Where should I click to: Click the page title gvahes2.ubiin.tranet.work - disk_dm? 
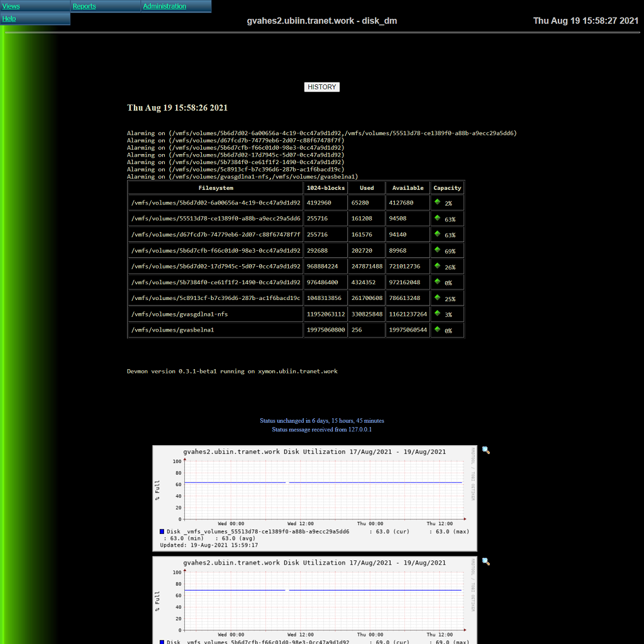pyautogui.click(x=322, y=21)
